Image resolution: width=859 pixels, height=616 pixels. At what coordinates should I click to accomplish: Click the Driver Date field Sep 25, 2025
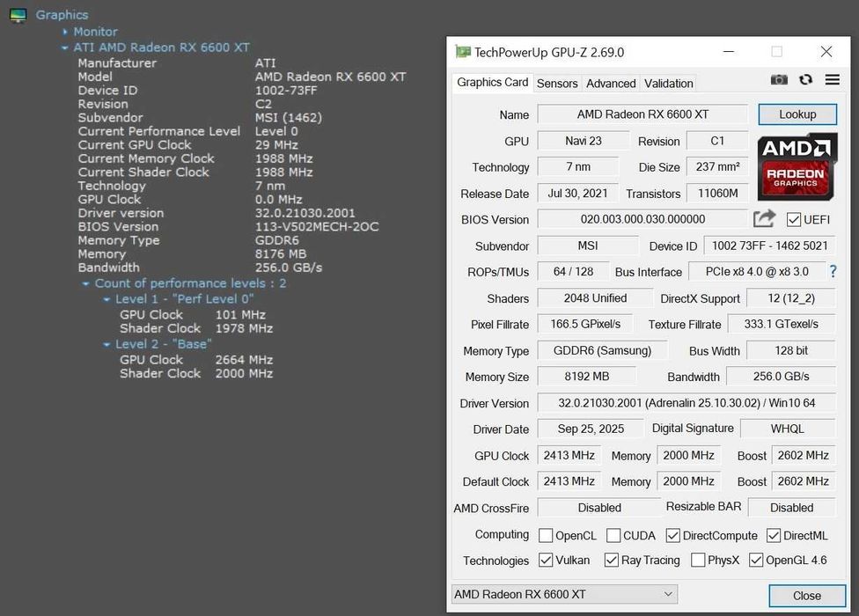(591, 429)
